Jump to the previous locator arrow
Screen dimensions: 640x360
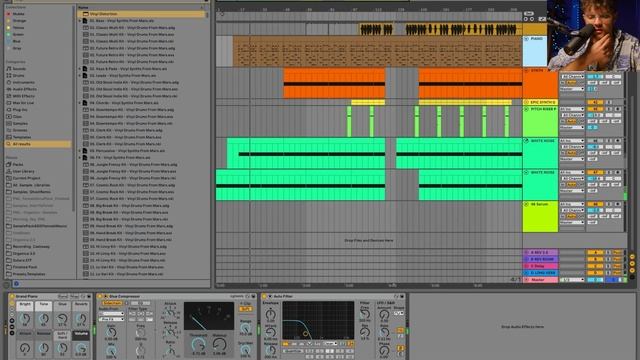click(526, 19)
